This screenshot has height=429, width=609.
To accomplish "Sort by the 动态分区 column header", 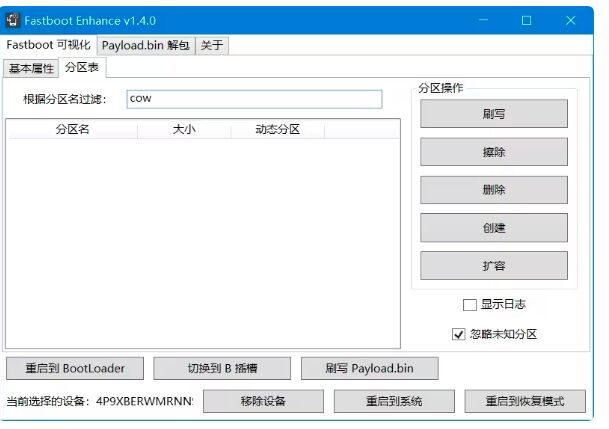I will click(x=277, y=129).
